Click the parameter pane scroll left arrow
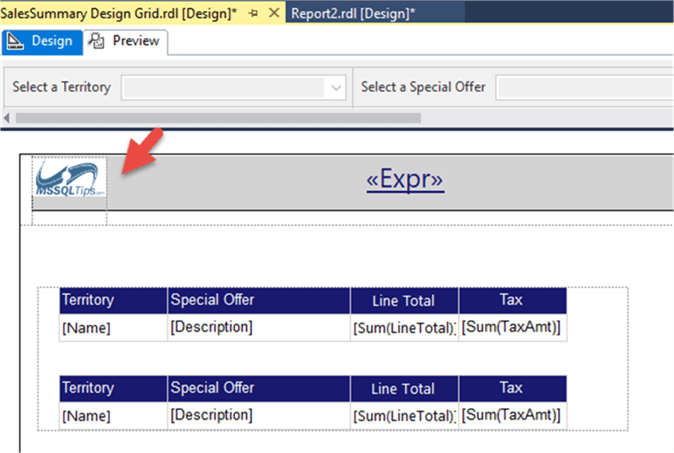 pos(6,118)
